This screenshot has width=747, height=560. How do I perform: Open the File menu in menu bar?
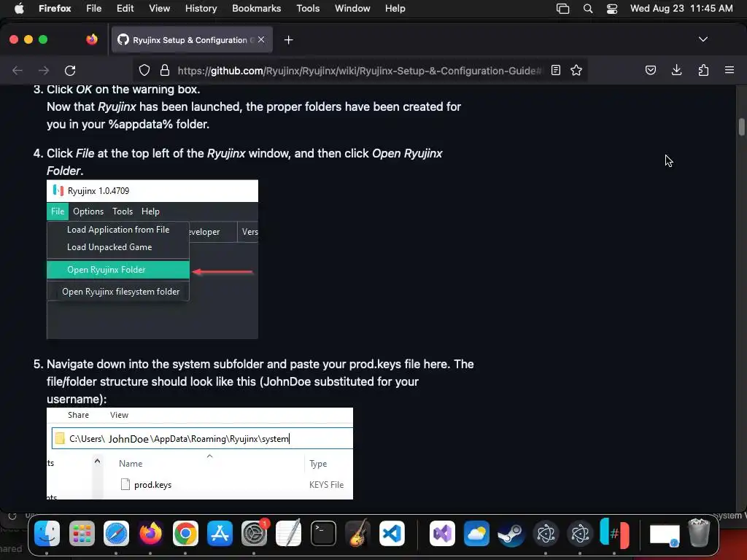tap(94, 9)
